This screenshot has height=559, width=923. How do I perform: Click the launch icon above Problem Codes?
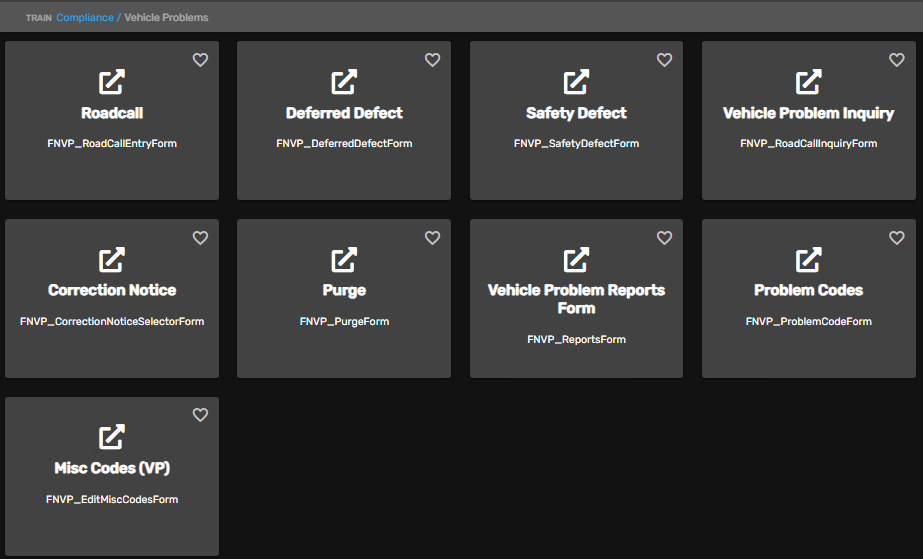pos(808,260)
